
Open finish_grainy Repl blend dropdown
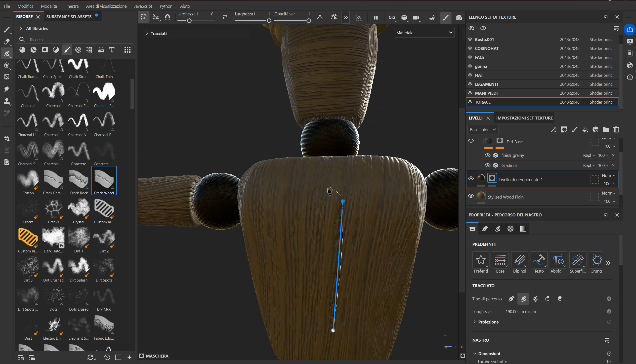(x=589, y=155)
